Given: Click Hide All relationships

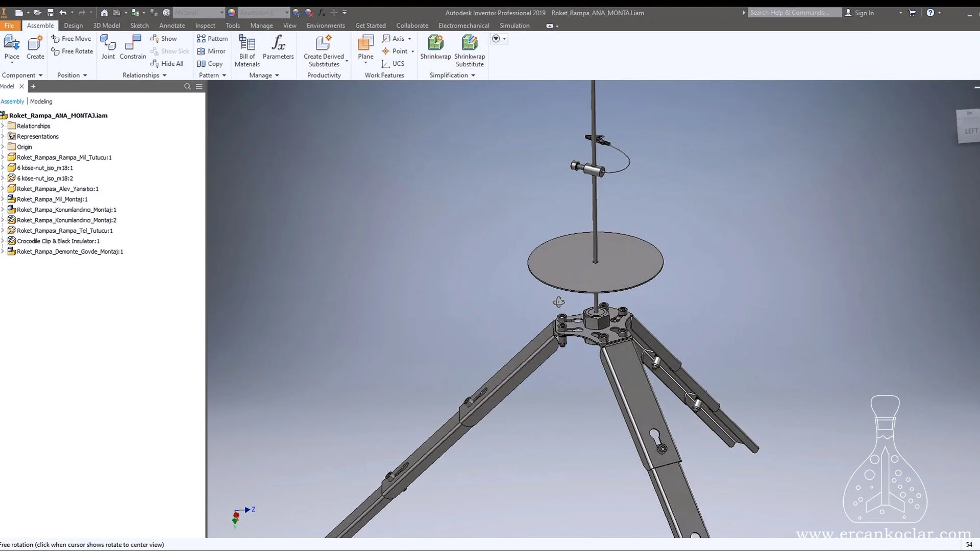Looking at the screenshot, I should 167,64.
